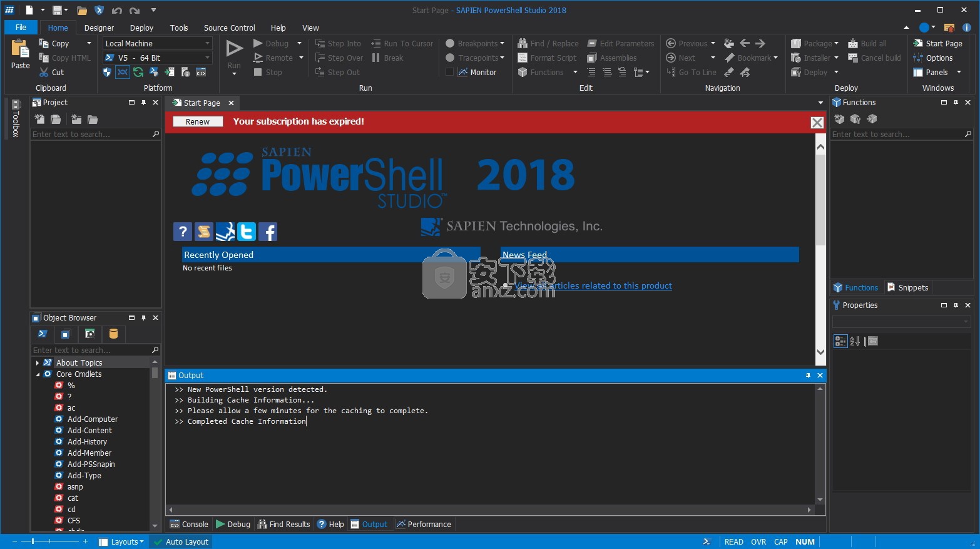Switch to the Source Control ribbon tab
Image resolution: width=980 pixels, height=549 pixels.
point(229,28)
